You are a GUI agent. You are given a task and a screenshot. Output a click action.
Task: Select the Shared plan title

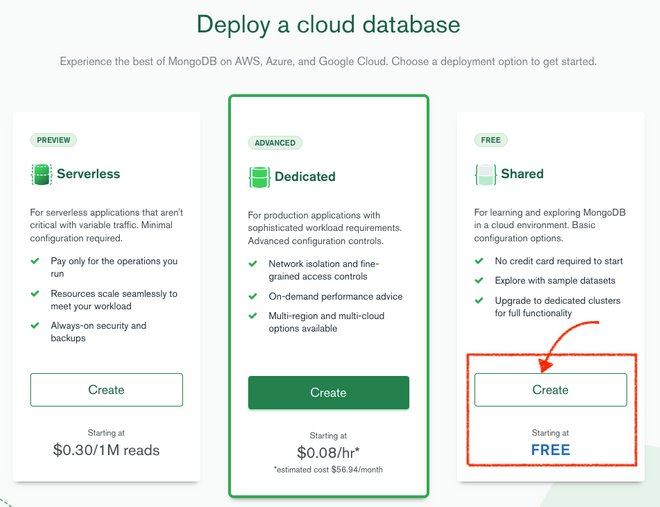tap(522, 174)
